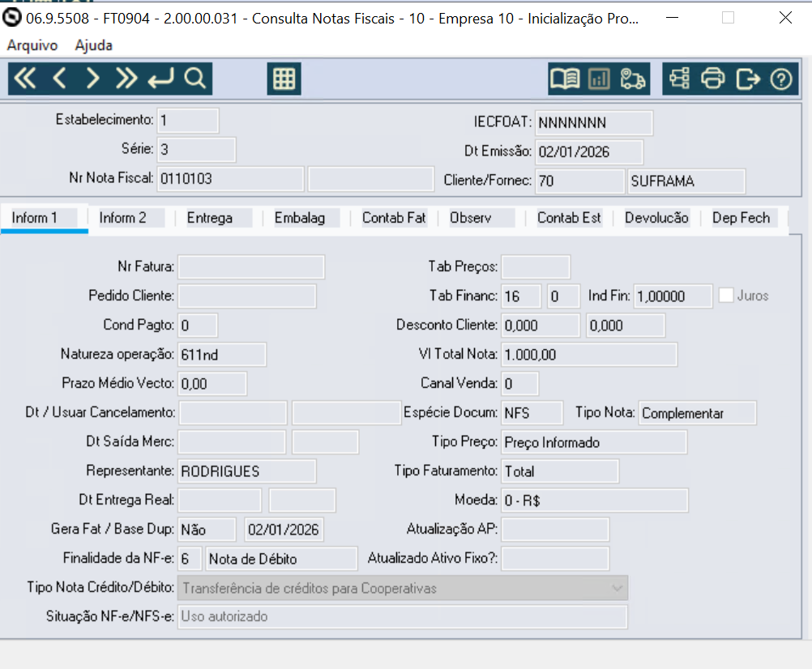Open the book document icon
The width and height of the screenshot is (812, 669).
tap(565, 79)
